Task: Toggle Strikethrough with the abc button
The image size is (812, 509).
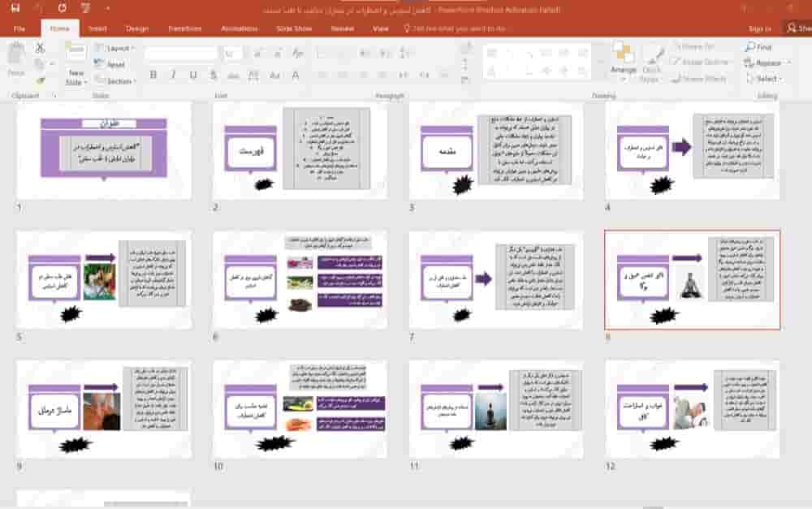Action: (233, 75)
